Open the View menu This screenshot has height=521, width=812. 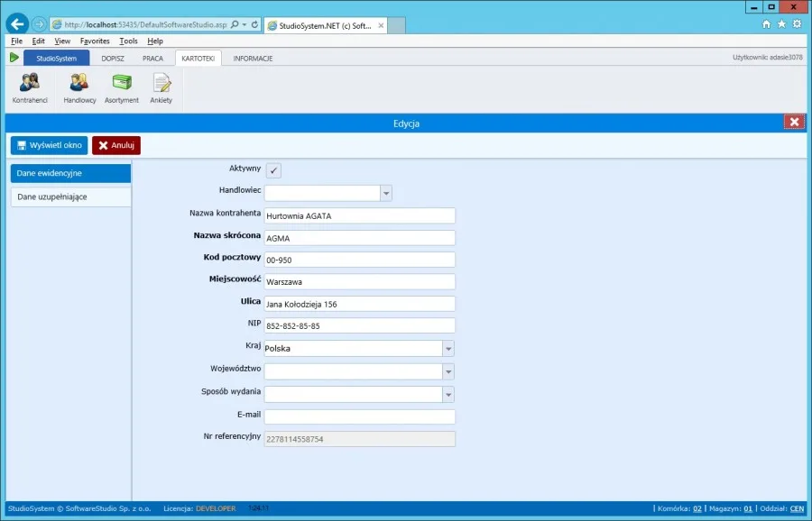point(62,41)
